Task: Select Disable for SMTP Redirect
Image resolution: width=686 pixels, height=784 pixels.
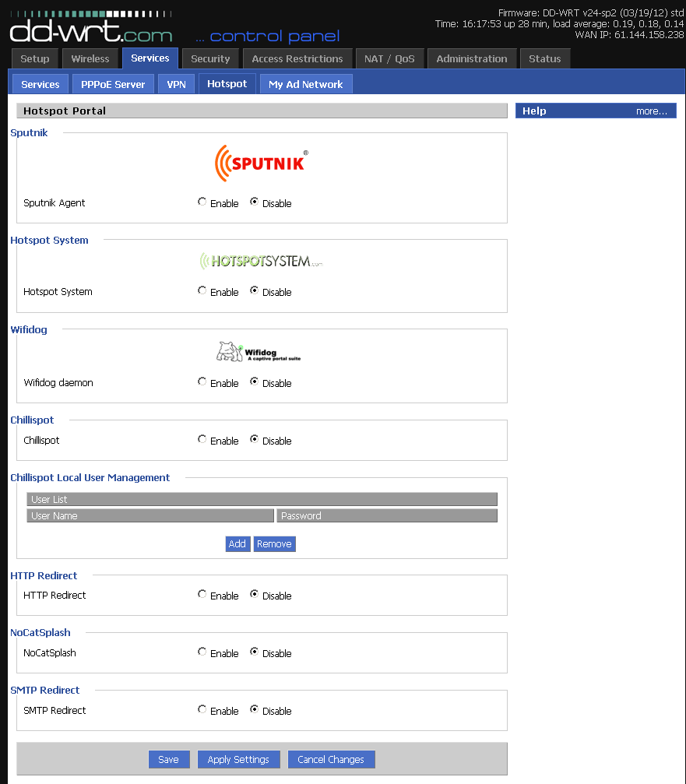Action: tap(254, 709)
